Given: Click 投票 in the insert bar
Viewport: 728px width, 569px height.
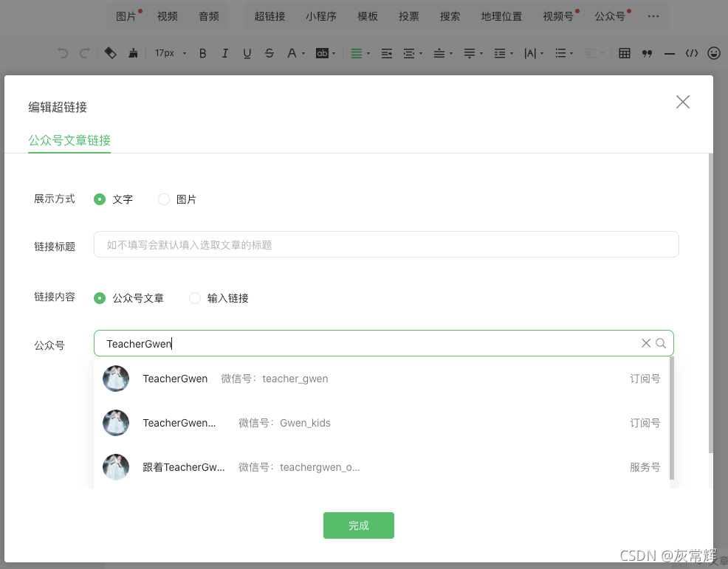Looking at the screenshot, I should point(408,16).
